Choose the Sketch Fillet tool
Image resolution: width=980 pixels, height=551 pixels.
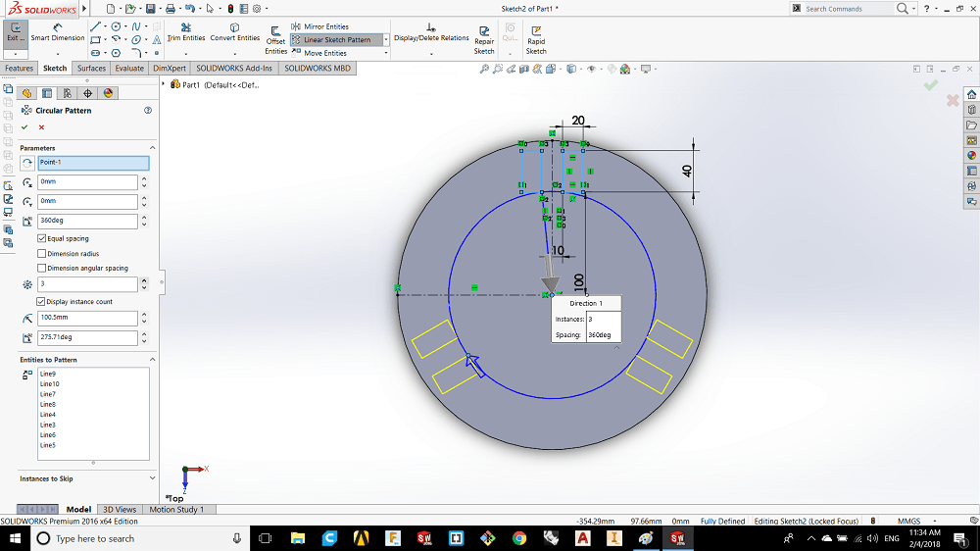[x=136, y=53]
